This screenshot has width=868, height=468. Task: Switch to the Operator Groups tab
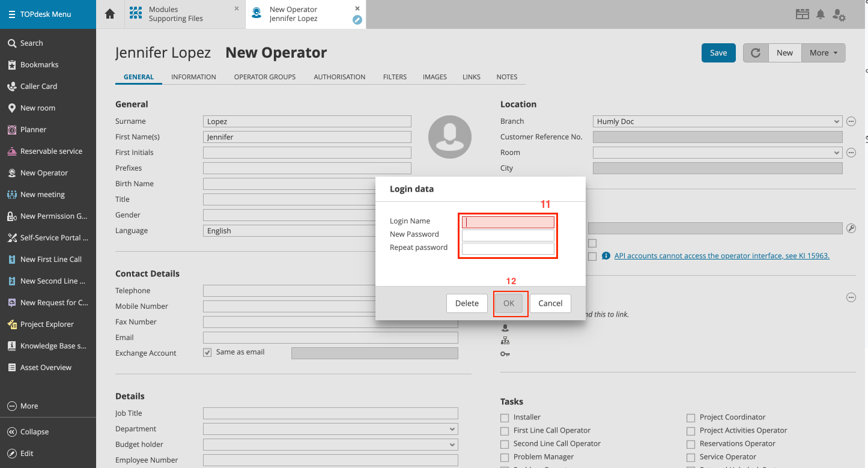coord(265,77)
